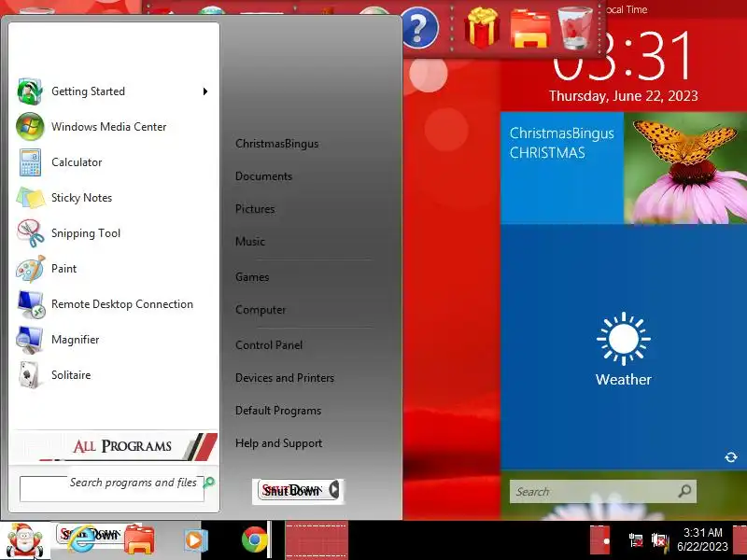Click the Sticky Notes icon
This screenshot has width=747, height=560.
tap(30, 198)
